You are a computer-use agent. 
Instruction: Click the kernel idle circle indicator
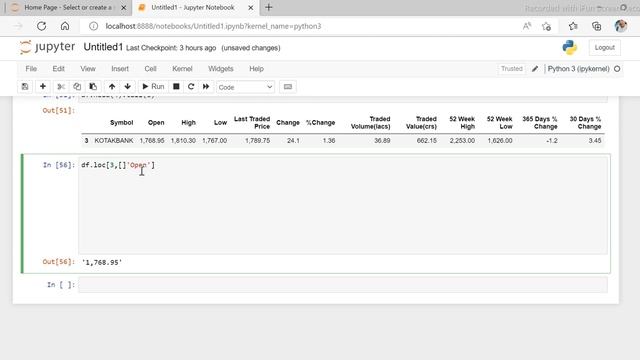tap(617, 69)
